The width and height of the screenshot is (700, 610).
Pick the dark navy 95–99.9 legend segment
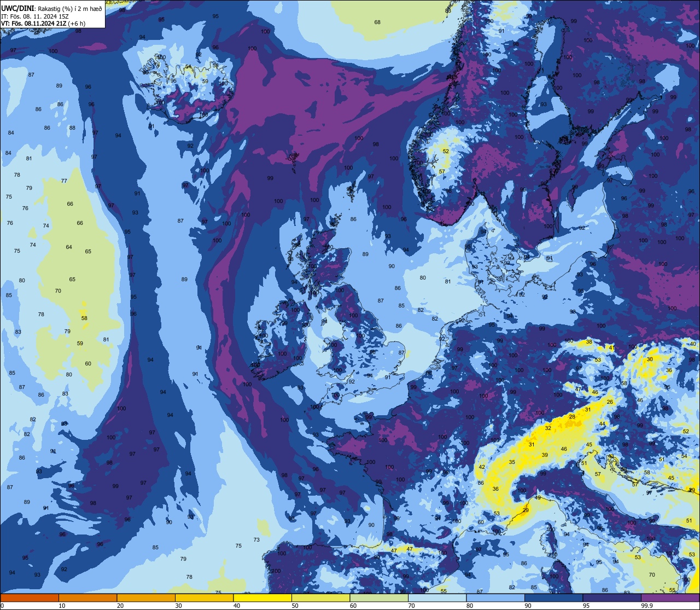(612, 597)
